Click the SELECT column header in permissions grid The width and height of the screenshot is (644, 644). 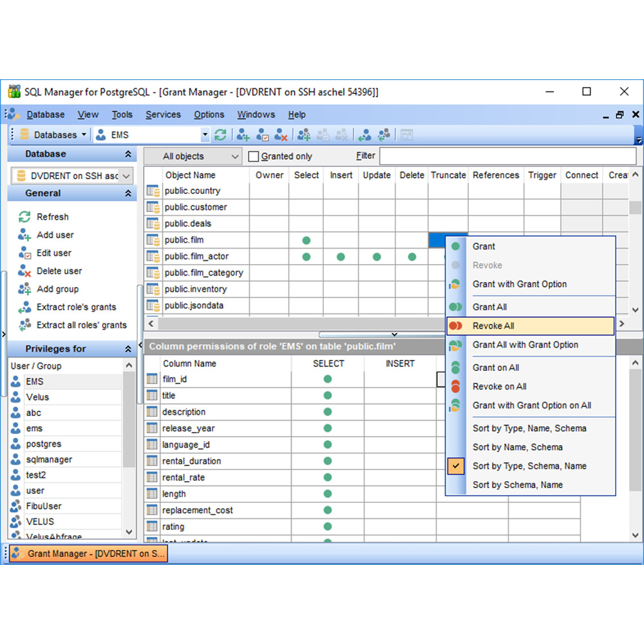(x=328, y=363)
